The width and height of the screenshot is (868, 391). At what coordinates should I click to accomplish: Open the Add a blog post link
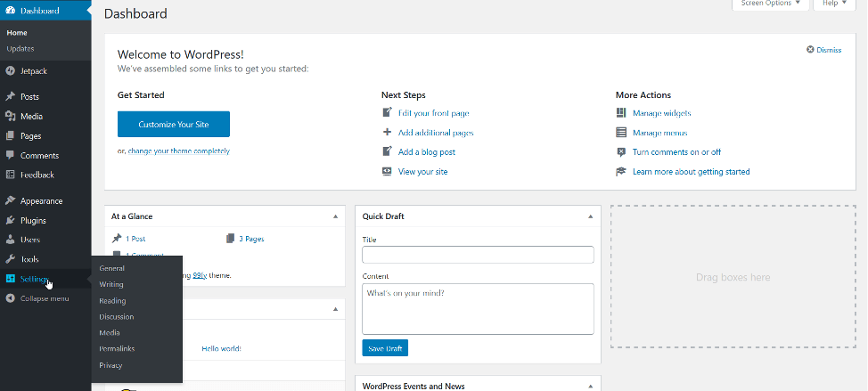tap(427, 152)
